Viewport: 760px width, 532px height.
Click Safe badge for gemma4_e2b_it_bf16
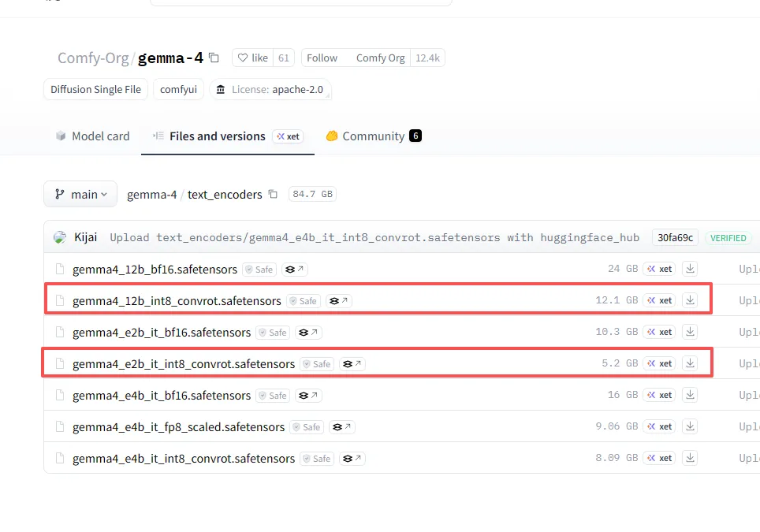click(273, 333)
